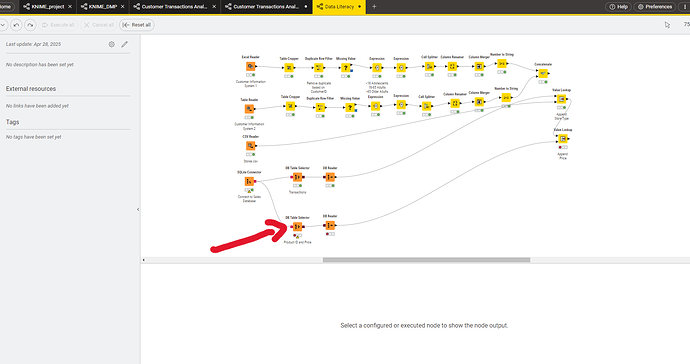Select the Excel Reader node
Image resolution: width=690 pixels, height=364 pixels.
[250, 66]
